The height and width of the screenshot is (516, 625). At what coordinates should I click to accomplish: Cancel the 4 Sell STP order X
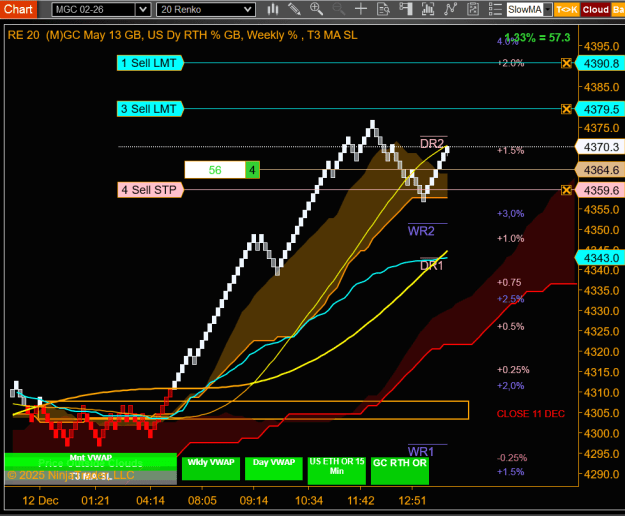coord(566,190)
